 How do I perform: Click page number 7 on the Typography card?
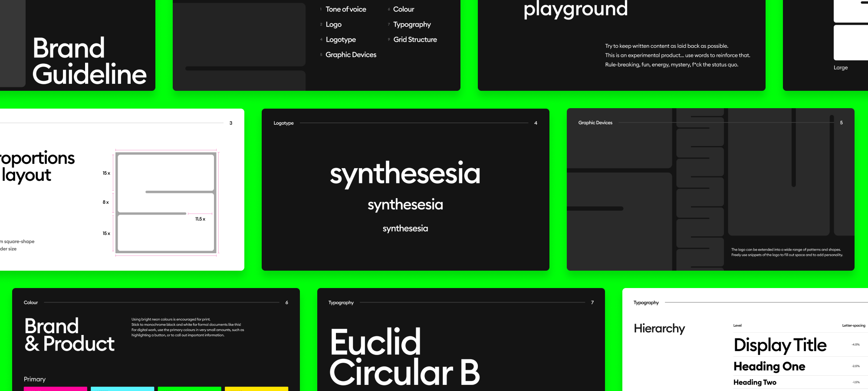tap(592, 302)
